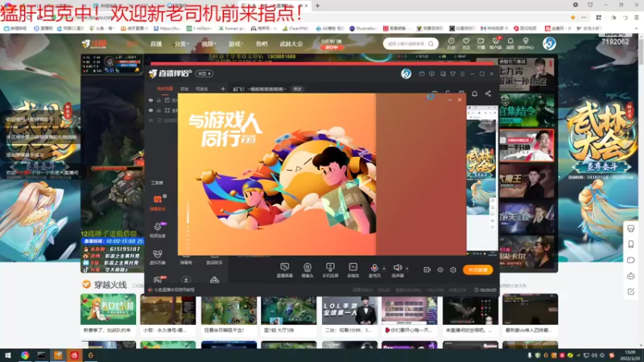Click the share icon in the streaming tool
Viewport: 644px width, 362px height.
[488, 93]
